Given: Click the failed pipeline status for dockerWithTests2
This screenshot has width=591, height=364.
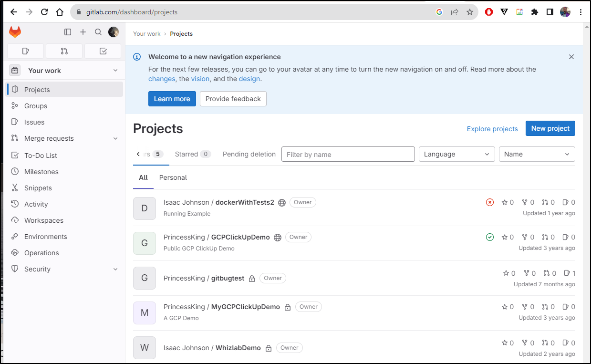Looking at the screenshot, I should [x=490, y=202].
